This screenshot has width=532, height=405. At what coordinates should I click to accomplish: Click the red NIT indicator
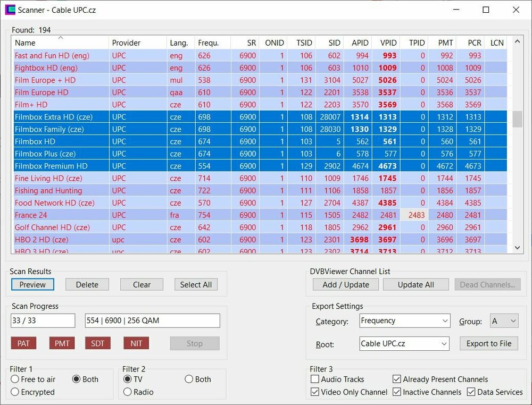tap(136, 343)
